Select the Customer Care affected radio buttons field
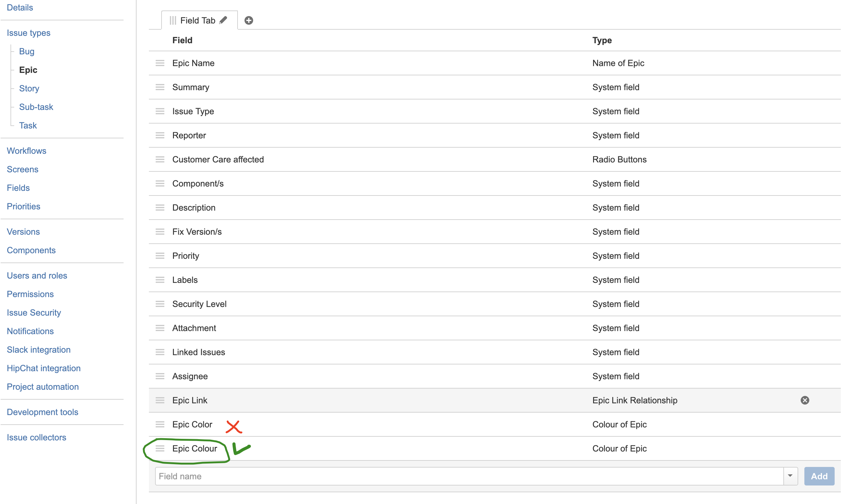The image size is (847, 504). 218,159
